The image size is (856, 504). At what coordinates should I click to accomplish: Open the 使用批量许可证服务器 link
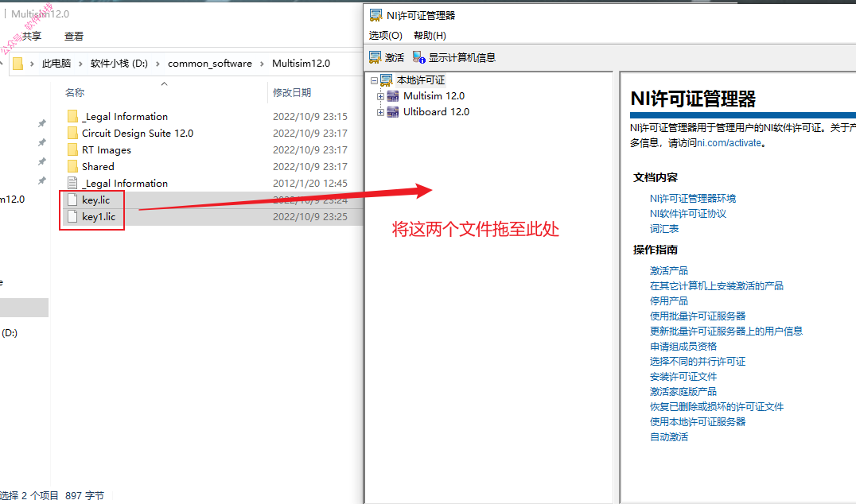click(x=698, y=316)
